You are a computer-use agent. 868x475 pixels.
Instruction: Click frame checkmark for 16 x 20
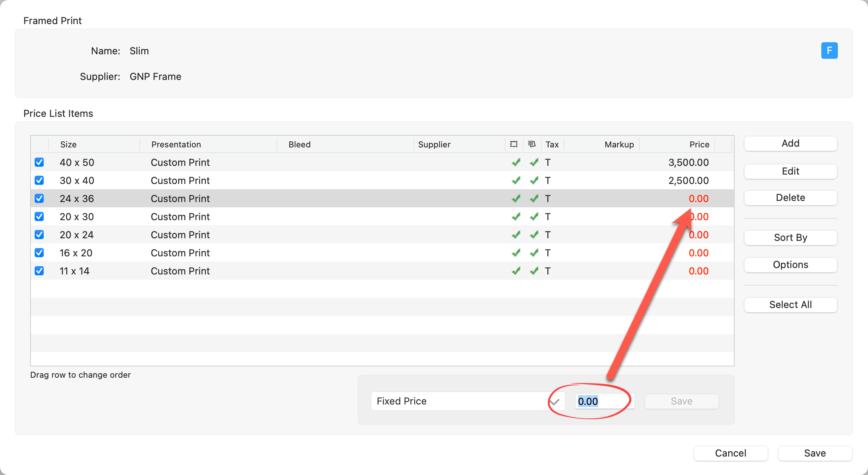(516, 253)
